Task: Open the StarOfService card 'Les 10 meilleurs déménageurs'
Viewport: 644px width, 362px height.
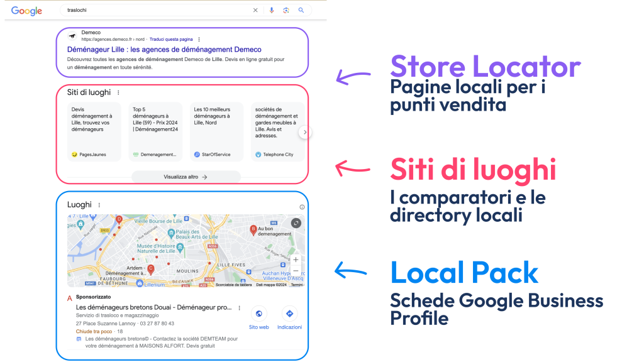Action: 216,132
